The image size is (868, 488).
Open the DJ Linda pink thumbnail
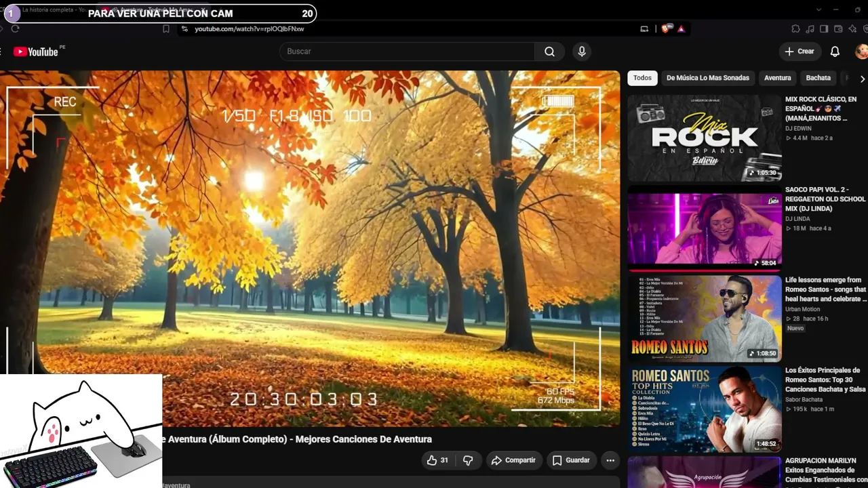[705, 229]
